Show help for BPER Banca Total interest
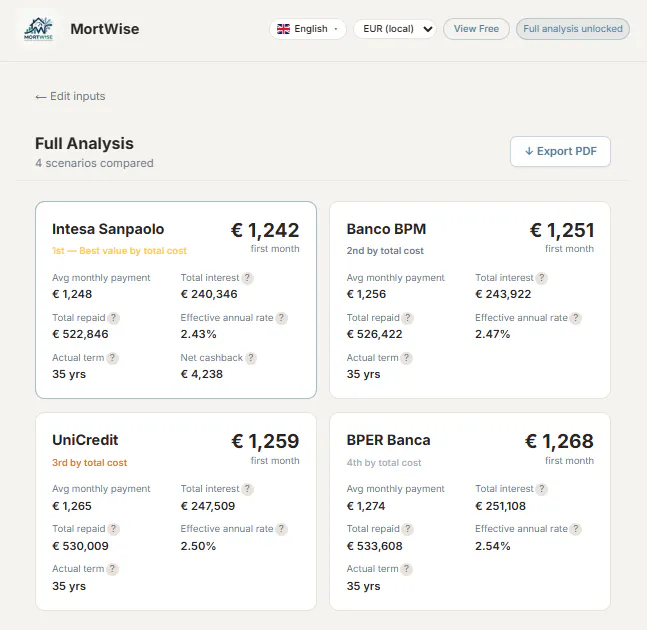This screenshot has width=647, height=630. tap(542, 489)
